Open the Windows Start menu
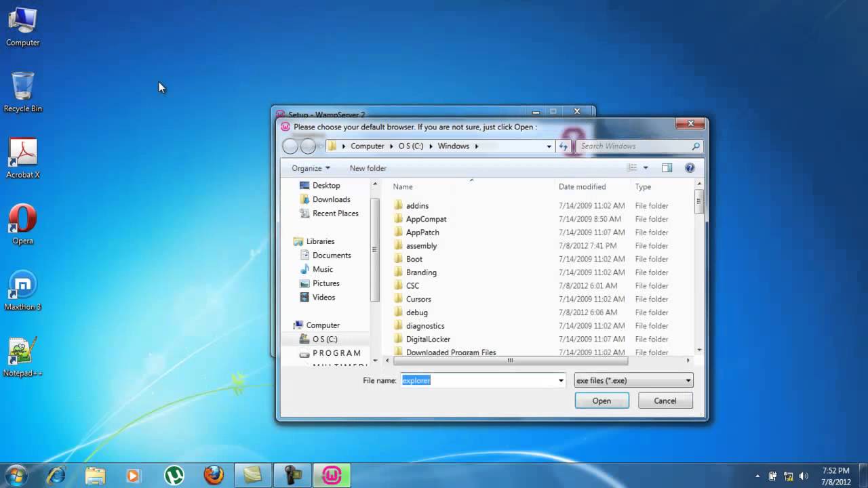 [x=16, y=475]
